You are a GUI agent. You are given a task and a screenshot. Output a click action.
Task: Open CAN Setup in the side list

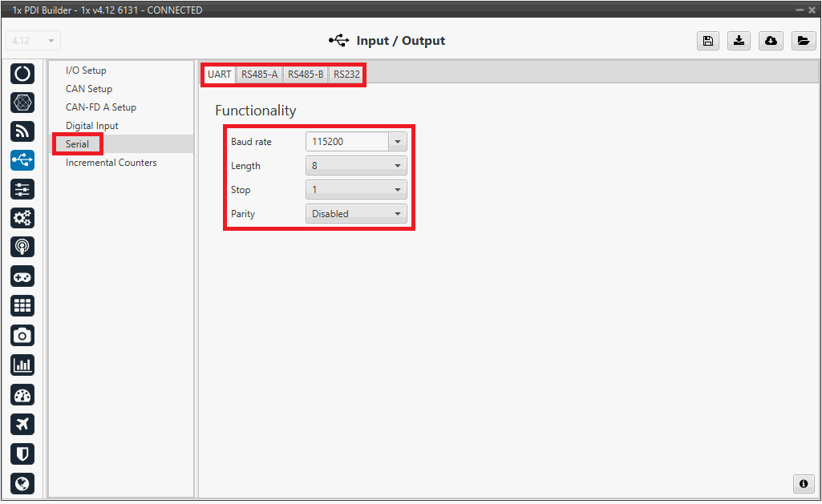89,89
